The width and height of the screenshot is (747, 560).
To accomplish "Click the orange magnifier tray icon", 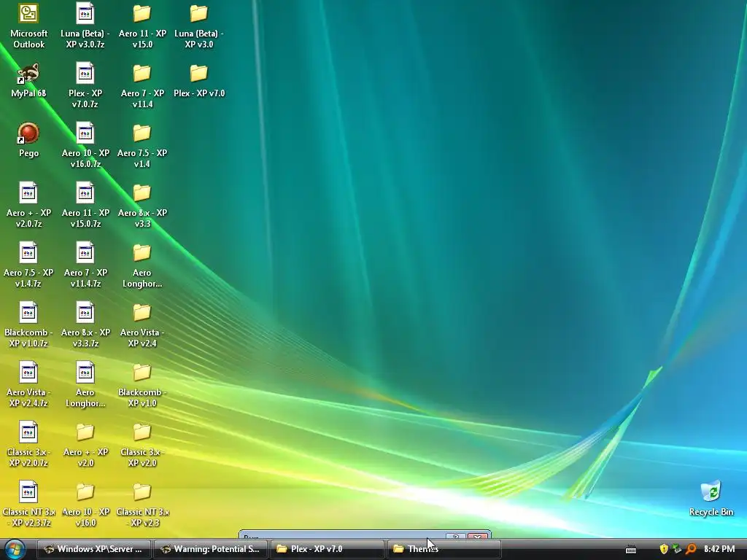I will [690, 549].
